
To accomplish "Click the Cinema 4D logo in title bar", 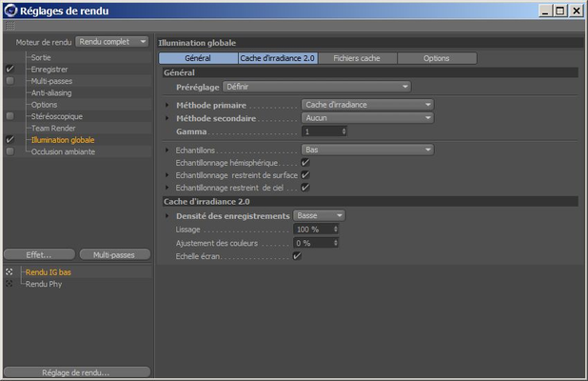I will (x=10, y=10).
